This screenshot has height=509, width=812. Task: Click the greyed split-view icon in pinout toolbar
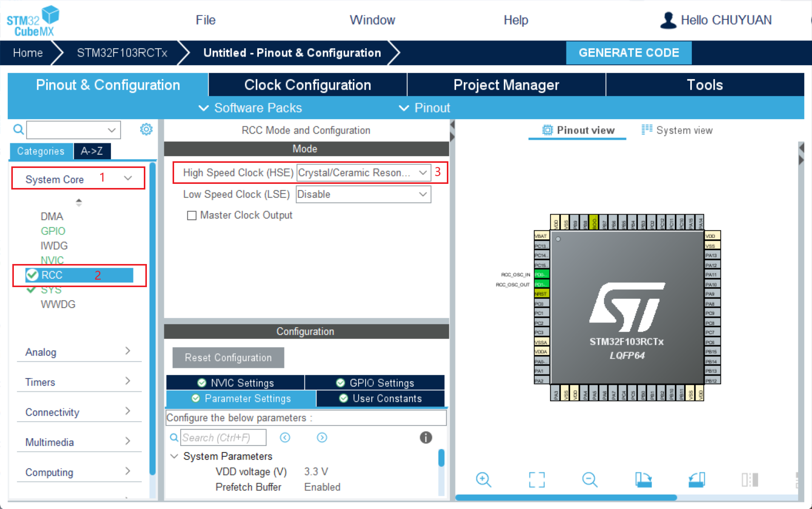click(x=750, y=480)
